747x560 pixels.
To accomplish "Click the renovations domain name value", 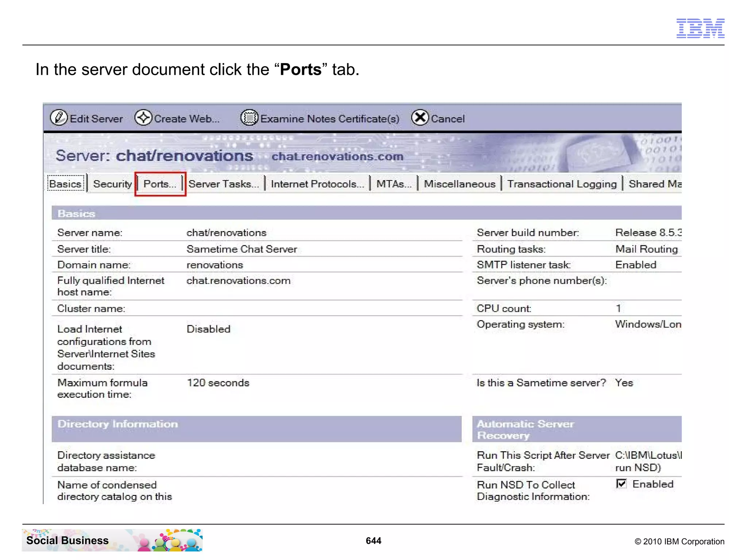I will click(214, 265).
